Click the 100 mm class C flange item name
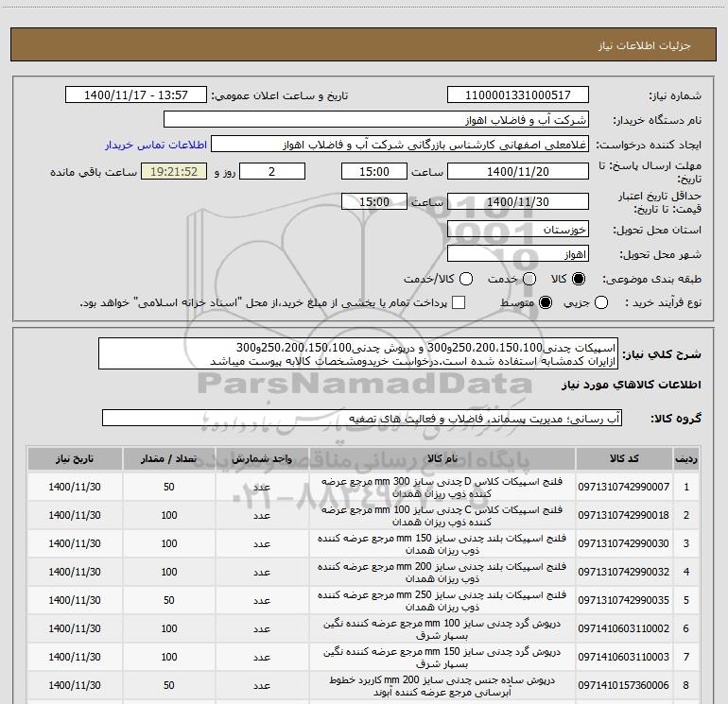Viewport: 728px width, 704px height. [442, 516]
